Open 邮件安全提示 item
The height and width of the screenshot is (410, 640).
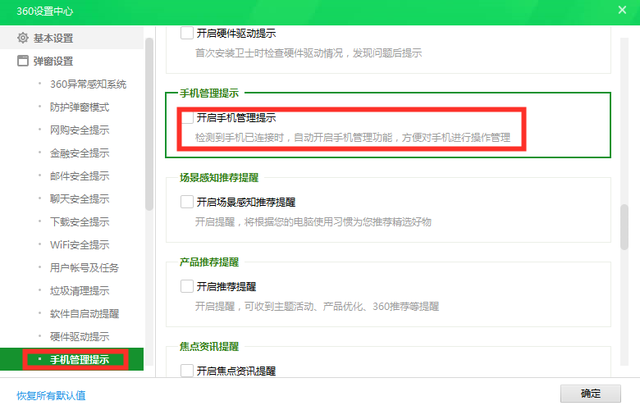(80, 176)
